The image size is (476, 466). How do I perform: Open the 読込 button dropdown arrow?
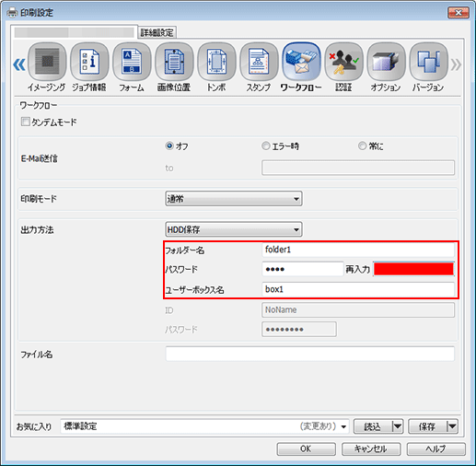398,426
